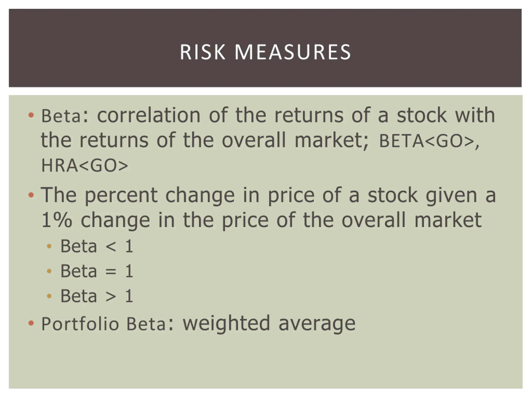Click the phrase 'The percent change in price'
The image size is (532, 399).
(x=178, y=196)
